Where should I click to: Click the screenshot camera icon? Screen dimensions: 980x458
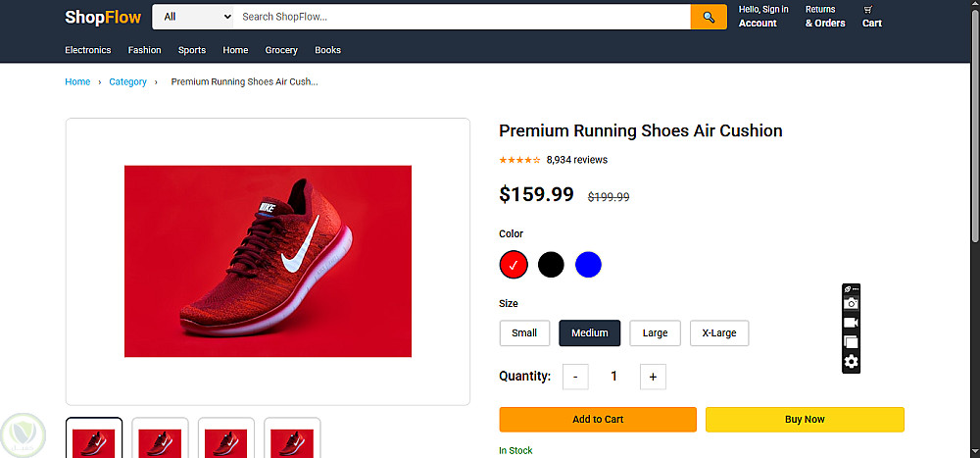point(851,304)
